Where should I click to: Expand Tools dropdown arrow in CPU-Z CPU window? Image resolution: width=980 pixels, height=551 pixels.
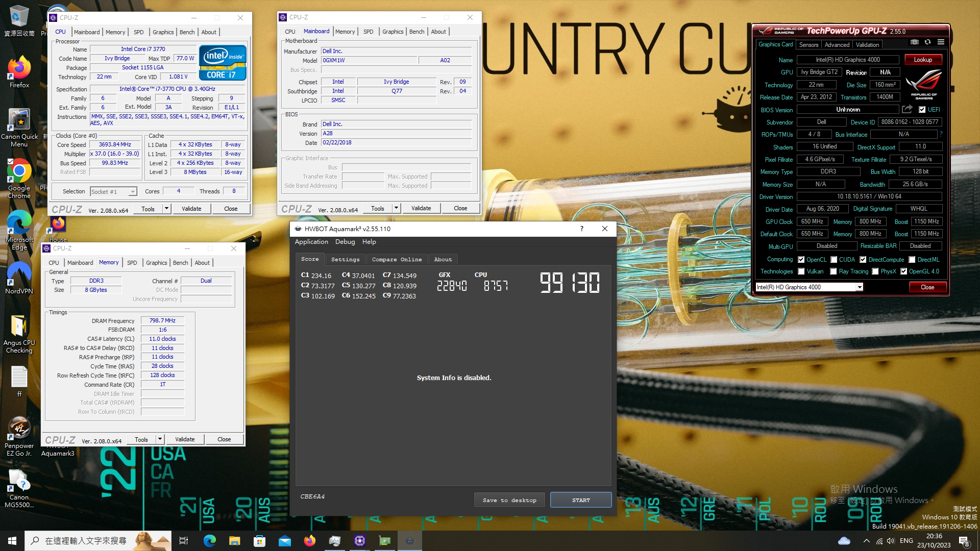166,209
